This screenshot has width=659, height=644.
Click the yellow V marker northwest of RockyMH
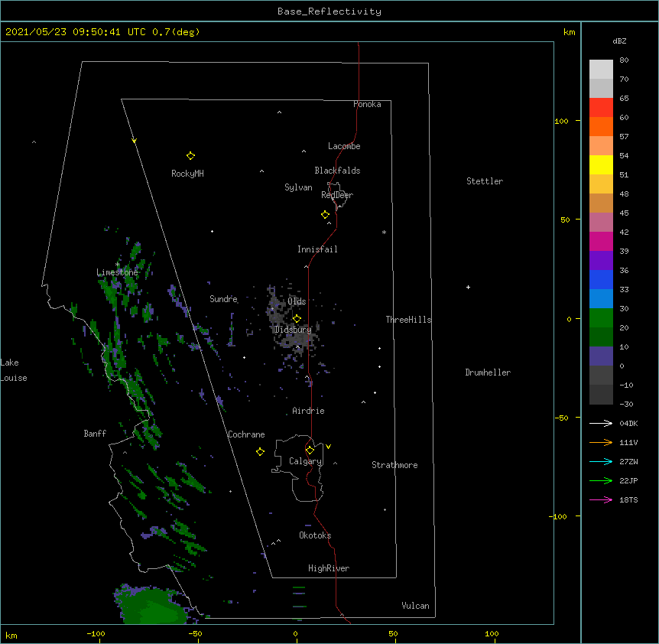pyautogui.click(x=134, y=141)
